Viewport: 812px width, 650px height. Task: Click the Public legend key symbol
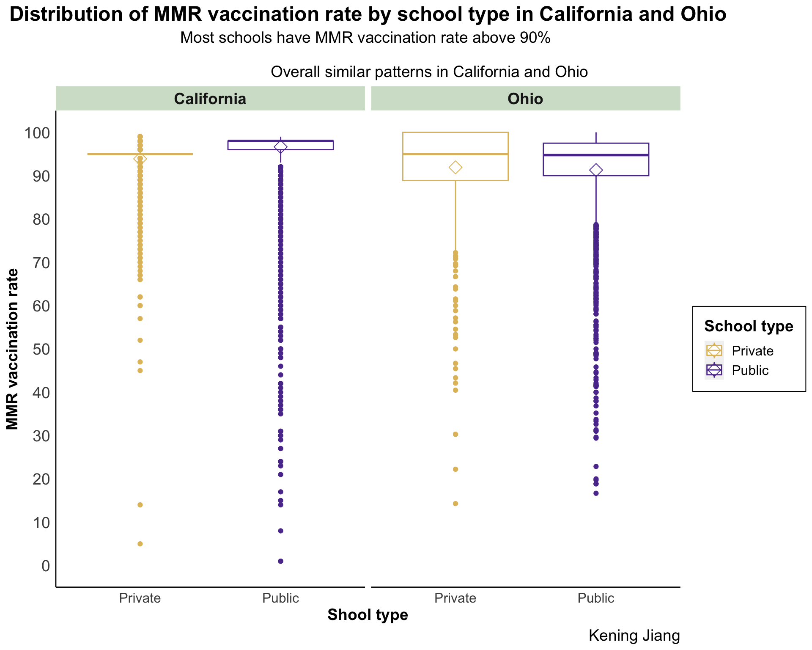[714, 370]
